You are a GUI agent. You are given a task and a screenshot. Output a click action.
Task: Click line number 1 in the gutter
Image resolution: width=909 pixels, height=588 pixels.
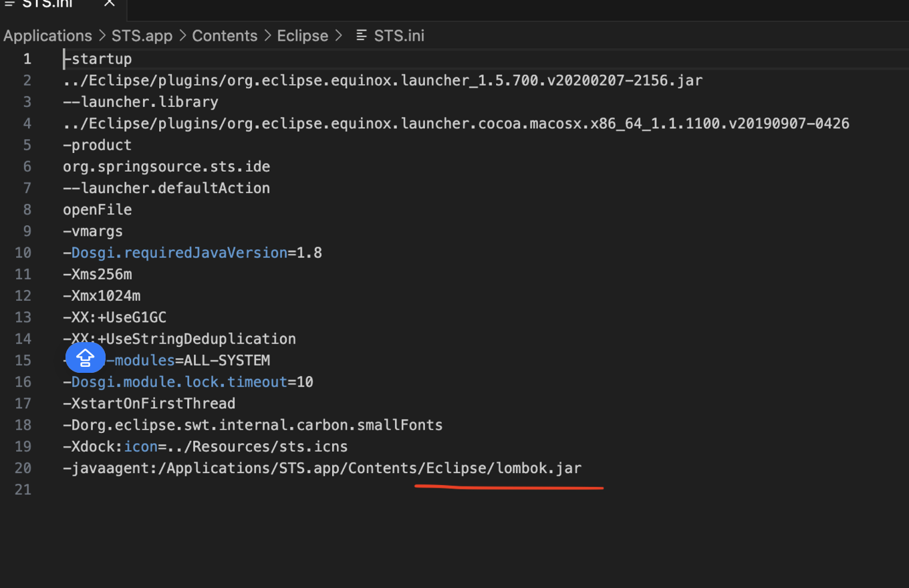(27, 59)
